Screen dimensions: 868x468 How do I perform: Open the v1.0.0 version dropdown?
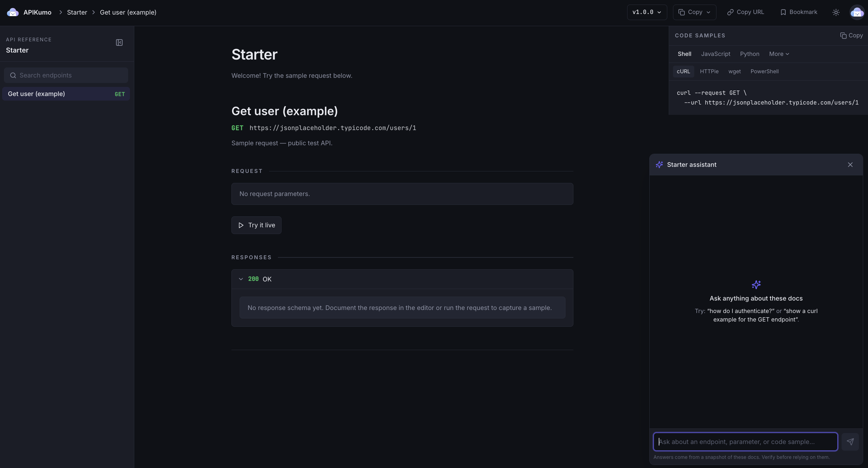click(x=647, y=12)
